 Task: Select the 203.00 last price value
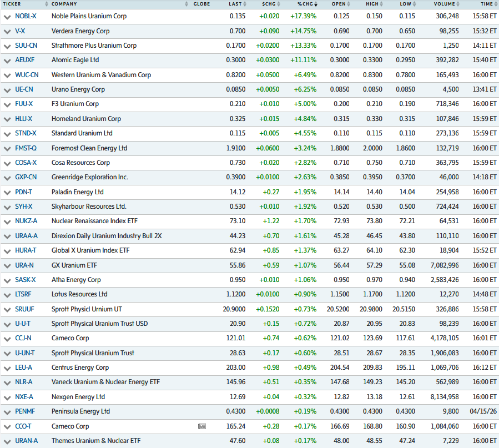coord(236,368)
